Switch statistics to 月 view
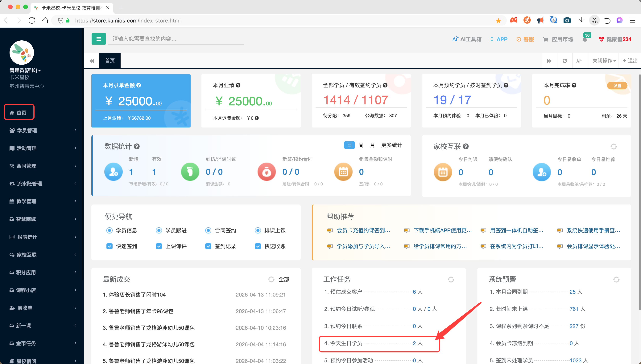The height and width of the screenshot is (364, 641). (372, 145)
